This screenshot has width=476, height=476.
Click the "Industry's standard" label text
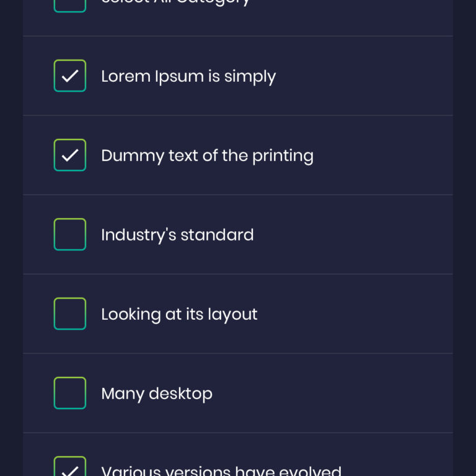click(x=177, y=235)
